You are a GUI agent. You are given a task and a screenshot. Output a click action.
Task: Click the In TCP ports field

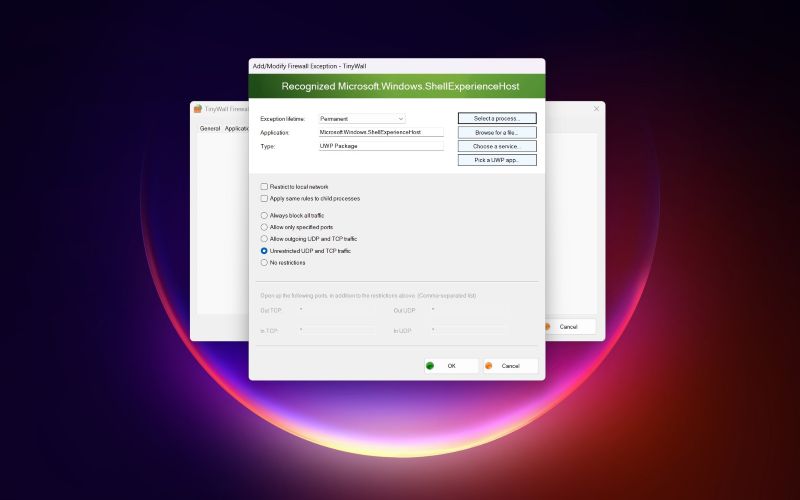(337, 331)
